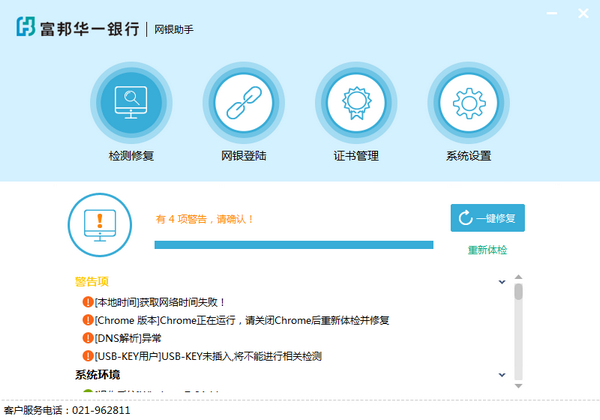
Task: Click the 重新体检 link
Action: (x=488, y=250)
